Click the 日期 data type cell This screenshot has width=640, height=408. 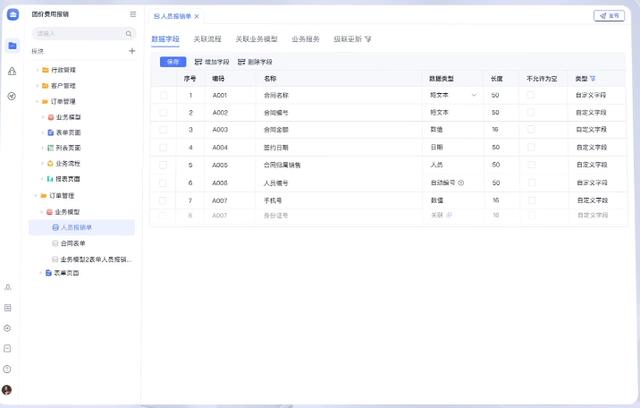click(437, 147)
